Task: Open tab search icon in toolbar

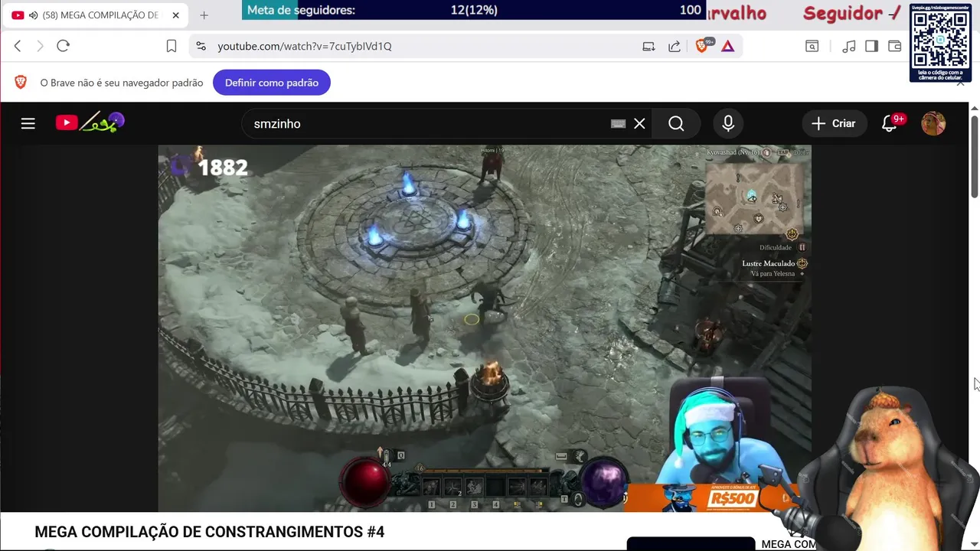Action: (812, 46)
